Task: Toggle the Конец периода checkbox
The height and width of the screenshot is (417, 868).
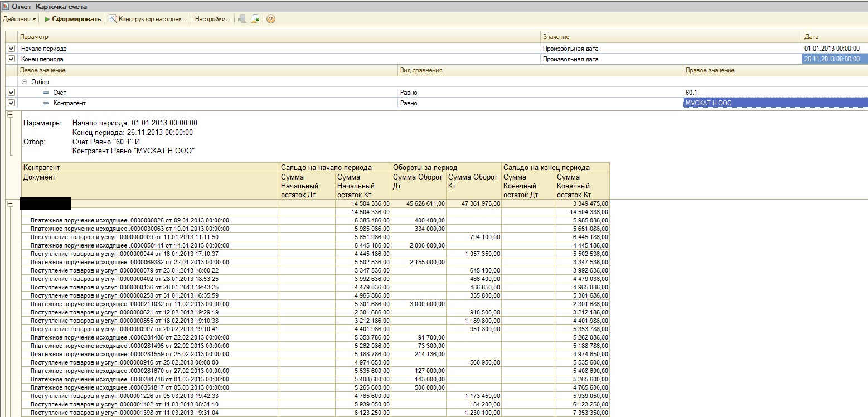Action: pyautogui.click(x=12, y=59)
